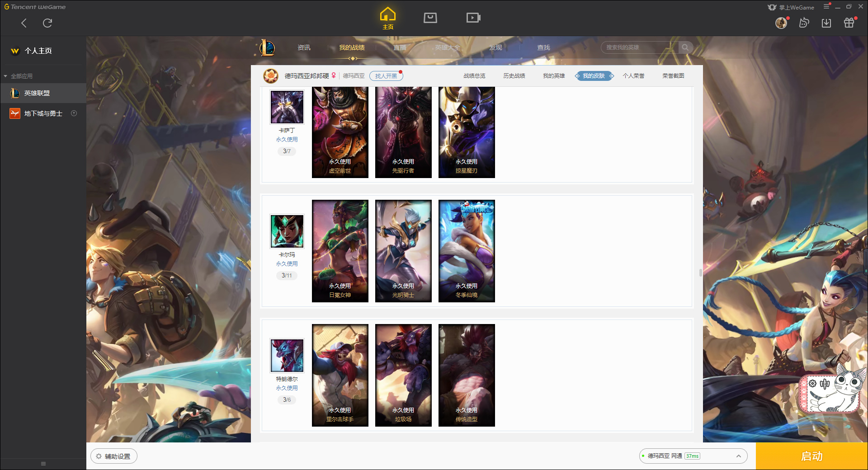Open the 掠星魔刃 skin card
Image resolution: width=868 pixels, height=470 pixels.
tap(467, 132)
